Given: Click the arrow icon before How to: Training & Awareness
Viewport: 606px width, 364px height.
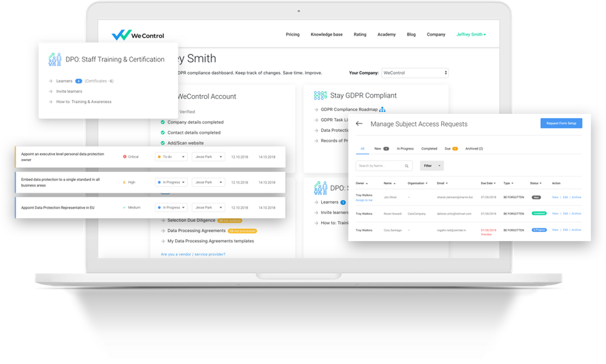Looking at the screenshot, I should tap(51, 102).
